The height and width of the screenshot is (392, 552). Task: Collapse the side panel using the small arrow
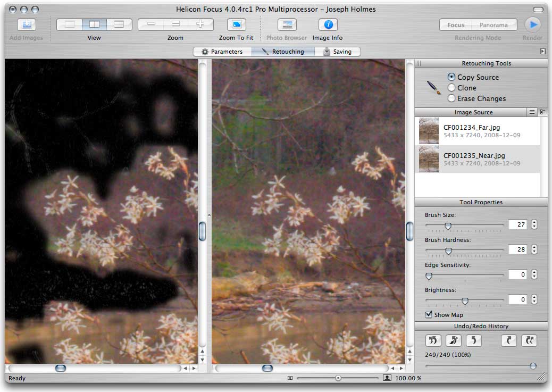click(x=542, y=52)
